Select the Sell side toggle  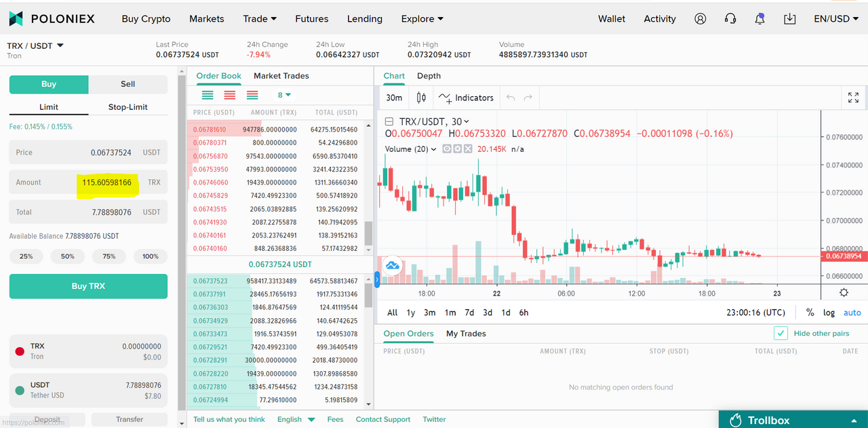click(x=127, y=84)
